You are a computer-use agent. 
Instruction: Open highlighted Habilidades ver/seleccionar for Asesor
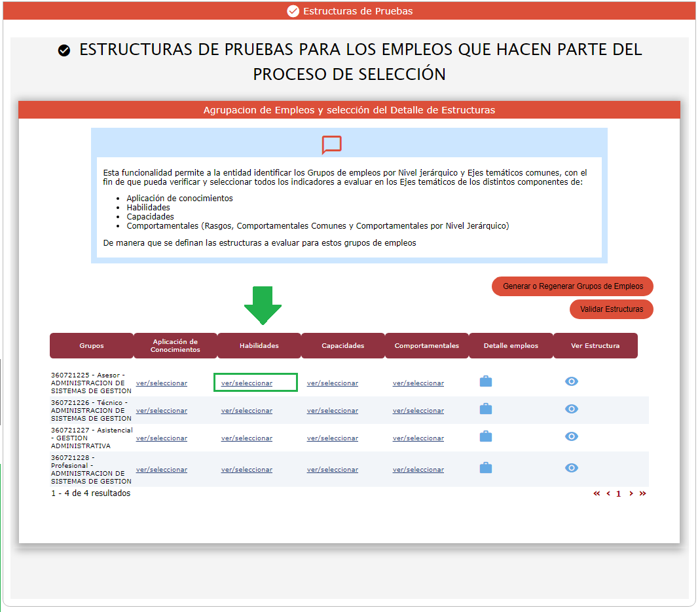247,383
